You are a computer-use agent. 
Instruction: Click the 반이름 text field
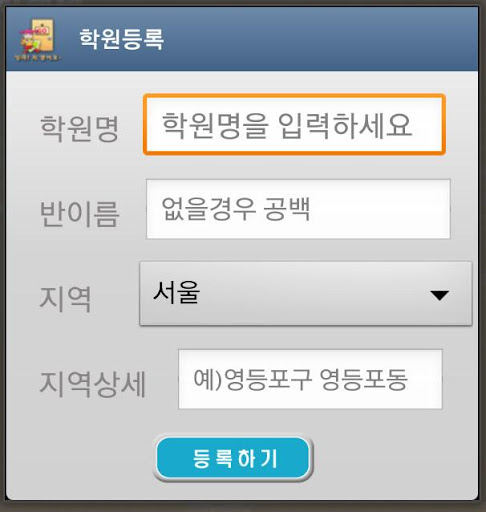coord(298,209)
